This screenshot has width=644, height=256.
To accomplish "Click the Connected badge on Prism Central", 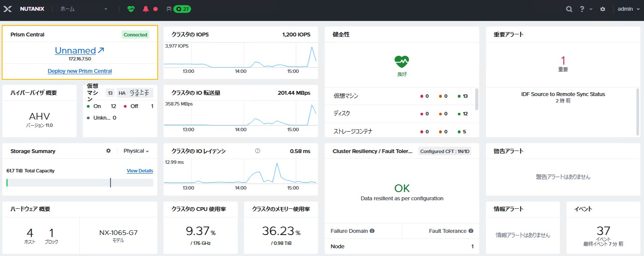I will (x=135, y=34).
